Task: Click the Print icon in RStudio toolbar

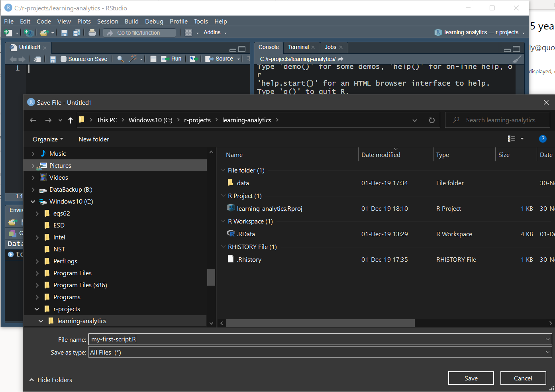Action: (x=92, y=33)
